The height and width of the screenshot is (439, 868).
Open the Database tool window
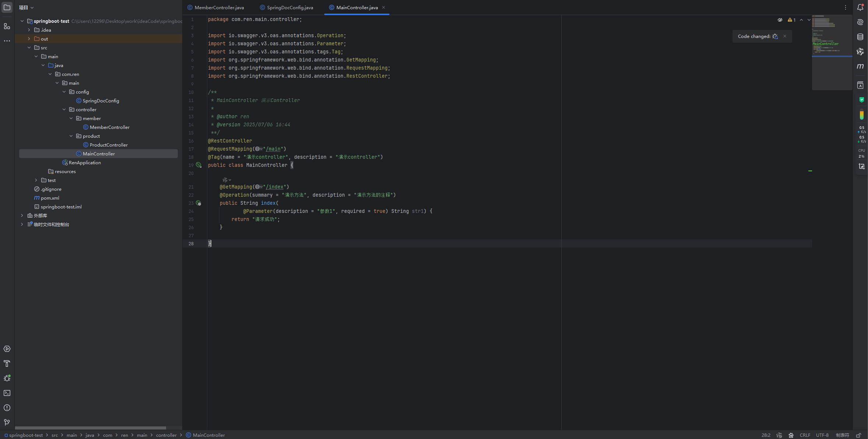pyautogui.click(x=860, y=37)
